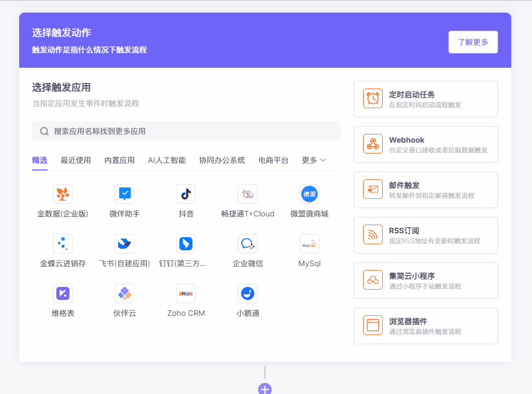Choose the 微伴助手 app icon

tap(125, 194)
